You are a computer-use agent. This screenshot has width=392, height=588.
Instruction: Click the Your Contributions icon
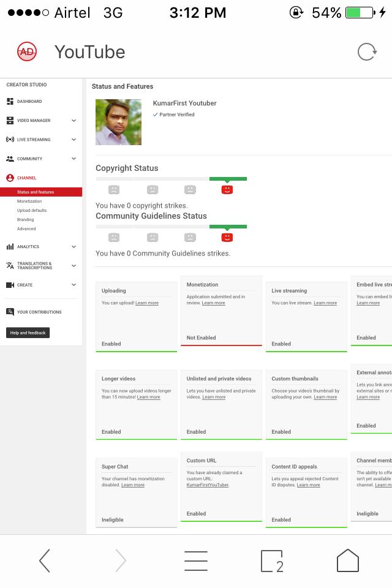10,312
